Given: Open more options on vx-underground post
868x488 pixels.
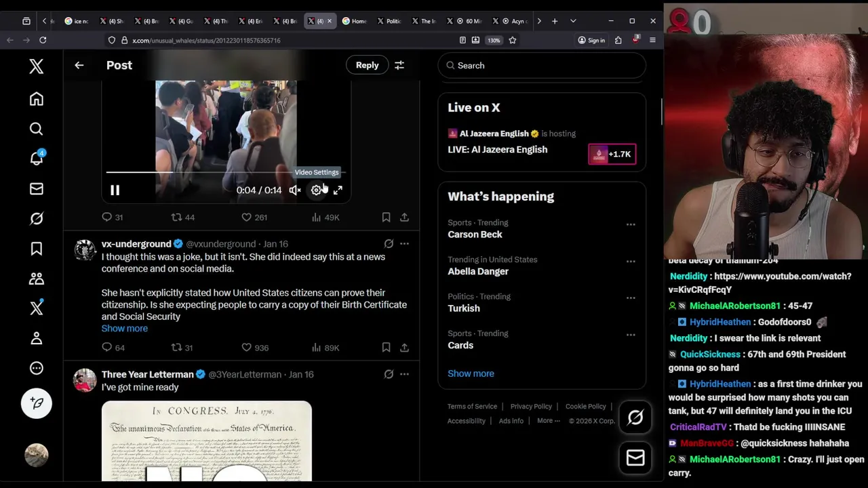Looking at the screenshot, I should [x=404, y=243].
